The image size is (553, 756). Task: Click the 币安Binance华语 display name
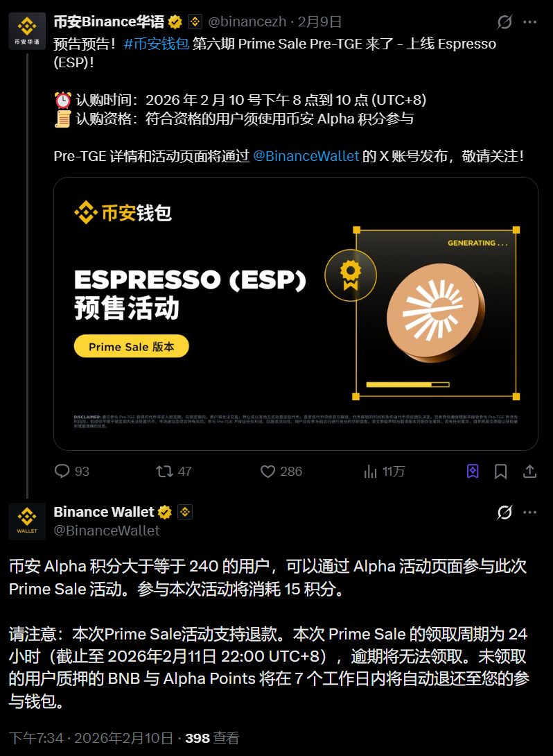point(109,22)
